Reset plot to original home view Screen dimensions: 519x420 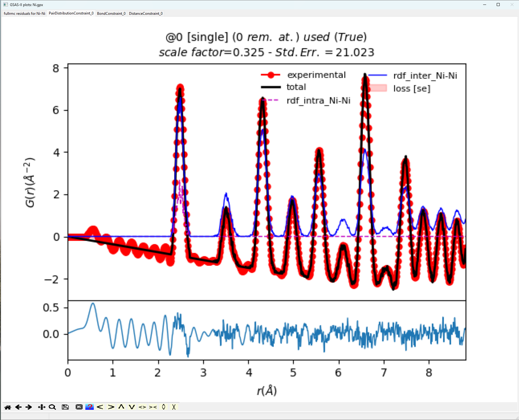[8, 407]
